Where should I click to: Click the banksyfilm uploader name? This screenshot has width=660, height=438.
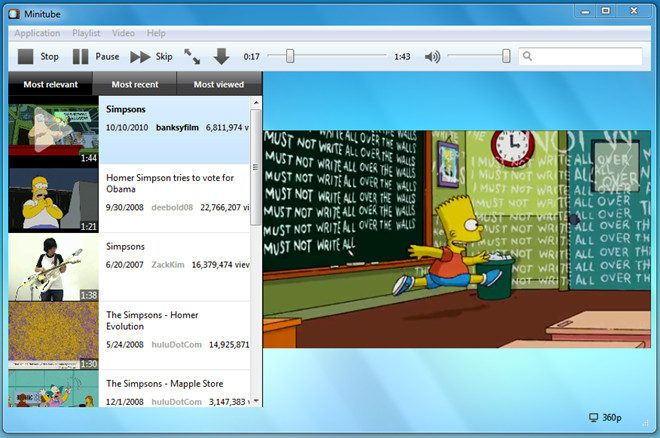click(177, 127)
